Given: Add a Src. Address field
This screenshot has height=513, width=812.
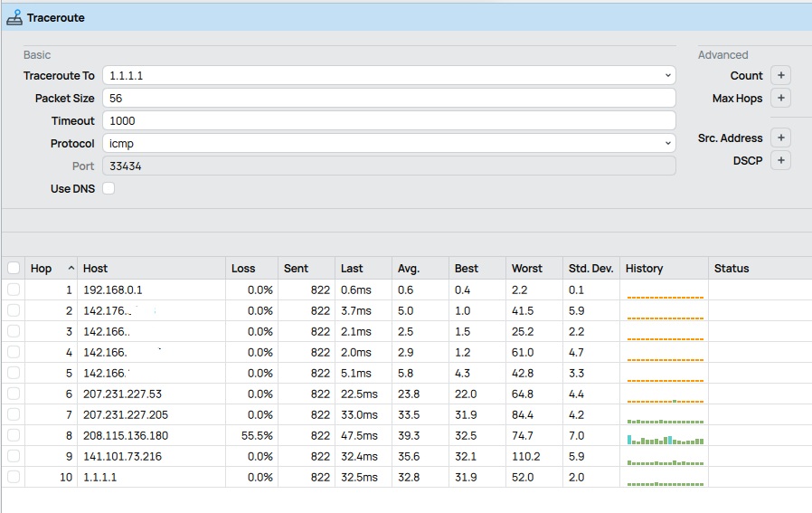Looking at the screenshot, I should [781, 138].
